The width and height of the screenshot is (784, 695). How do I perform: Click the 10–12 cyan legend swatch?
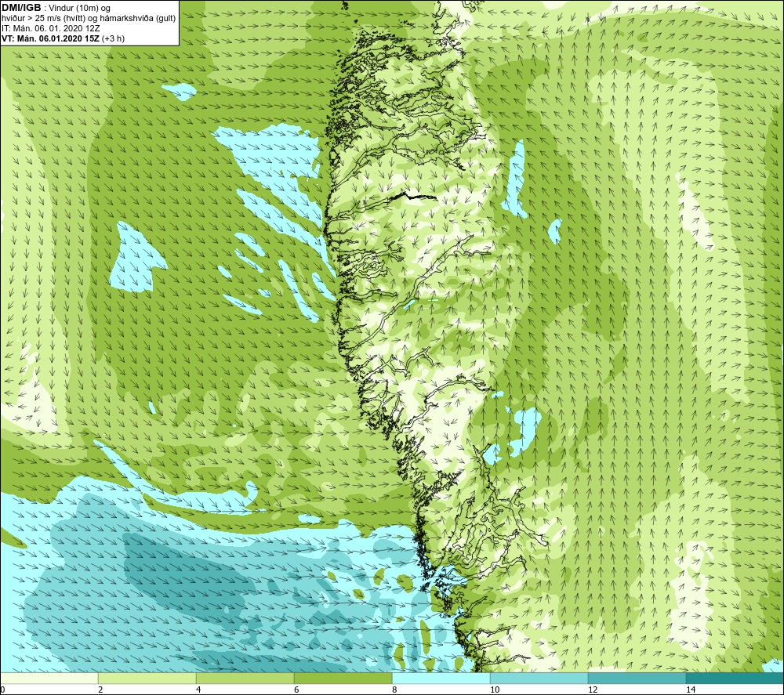[539, 678]
